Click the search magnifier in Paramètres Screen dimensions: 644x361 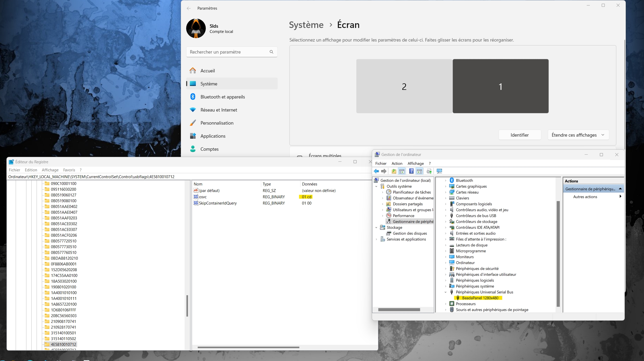pos(271,52)
